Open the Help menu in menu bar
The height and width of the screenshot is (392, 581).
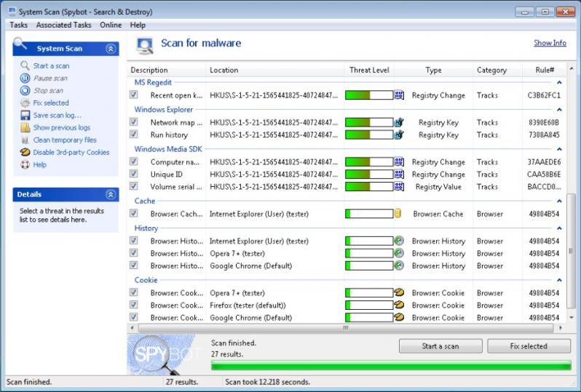coord(138,25)
